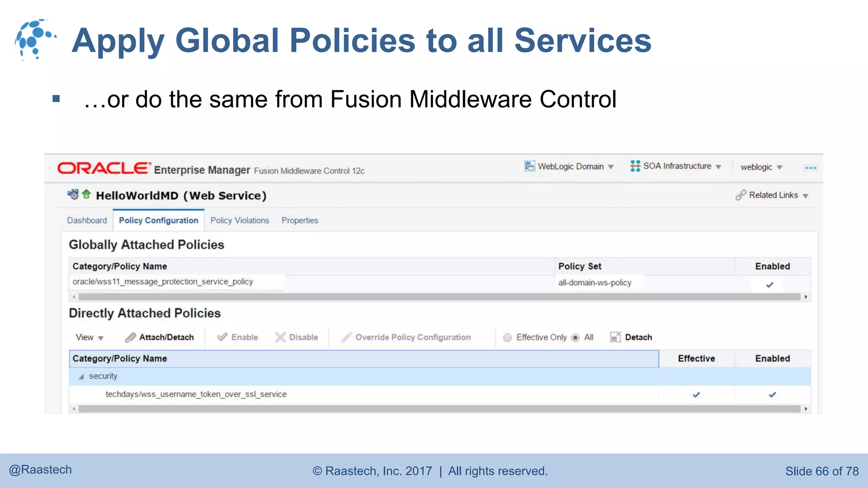Image resolution: width=868 pixels, height=488 pixels.
Task: Click right arrow of Global policies scrollbar
Action: tap(806, 297)
